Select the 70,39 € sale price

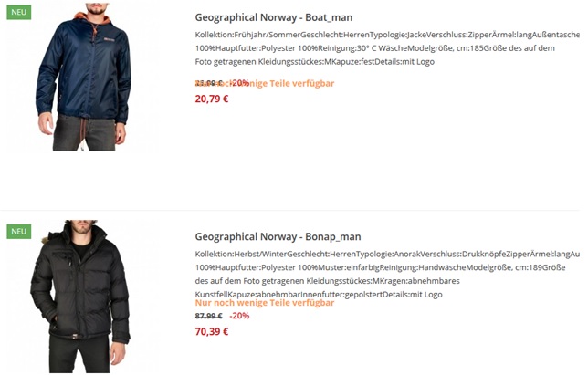pyautogui.click(x=212, y=331)
